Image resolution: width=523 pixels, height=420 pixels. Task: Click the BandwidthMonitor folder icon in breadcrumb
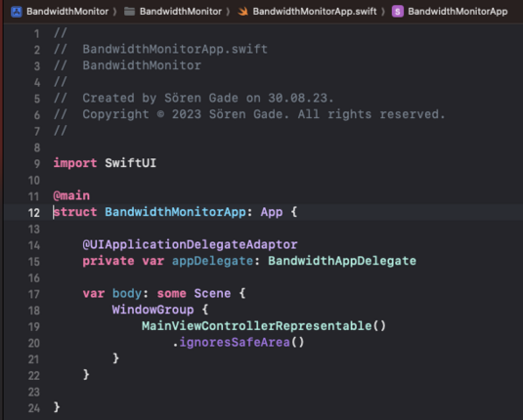(x=129, y=12)
